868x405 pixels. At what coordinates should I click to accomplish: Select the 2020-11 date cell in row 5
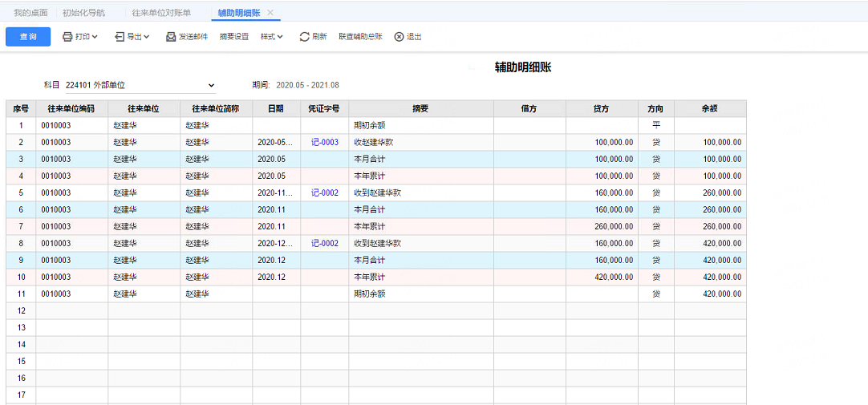(x=276, y=193)
